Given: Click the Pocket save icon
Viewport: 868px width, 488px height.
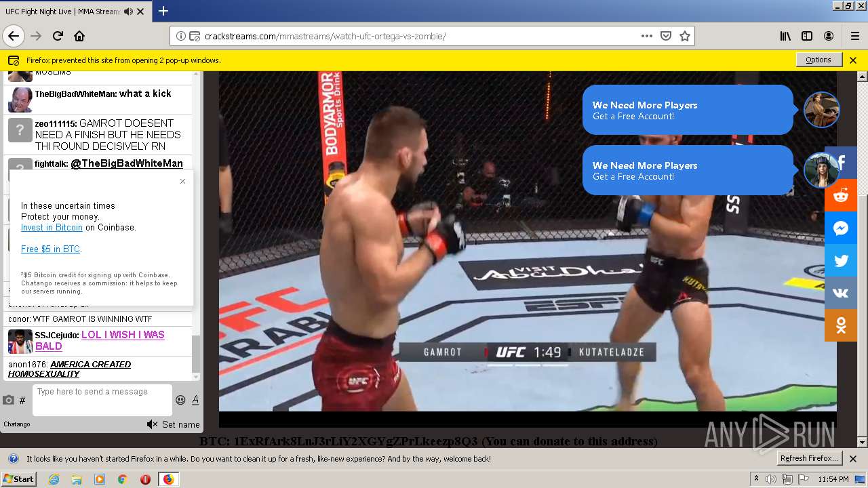Looking at the screenshot, I should [x=666, y=36].
